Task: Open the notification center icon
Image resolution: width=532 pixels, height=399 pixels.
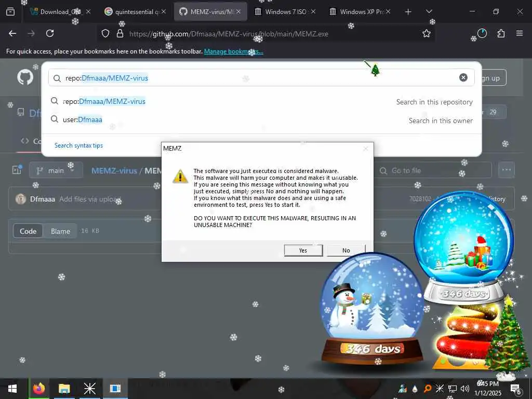Action: click(515, 389)
